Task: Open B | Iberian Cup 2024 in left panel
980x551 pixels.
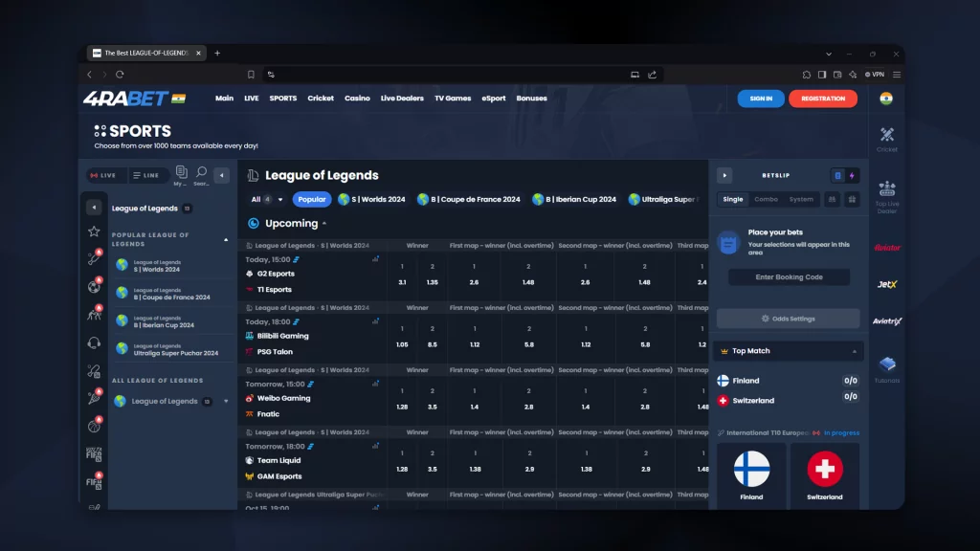Action: coord(172,321)
